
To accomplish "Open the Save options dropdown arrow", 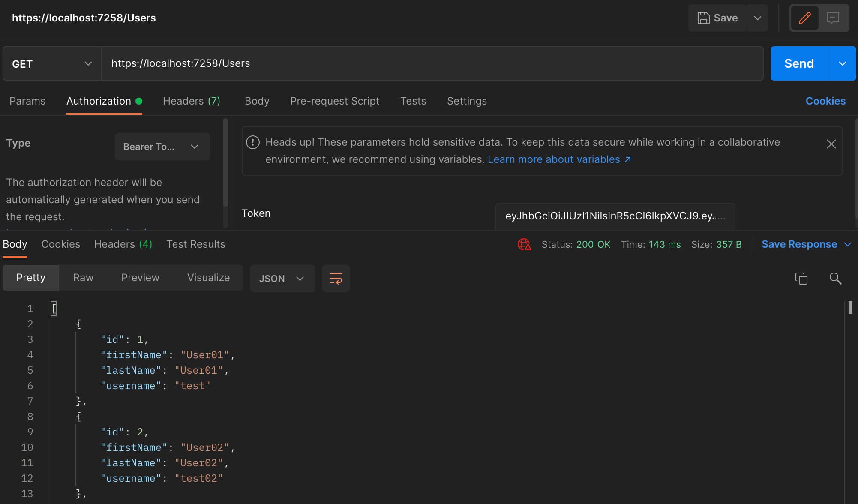I will click(x=757, y=18).
